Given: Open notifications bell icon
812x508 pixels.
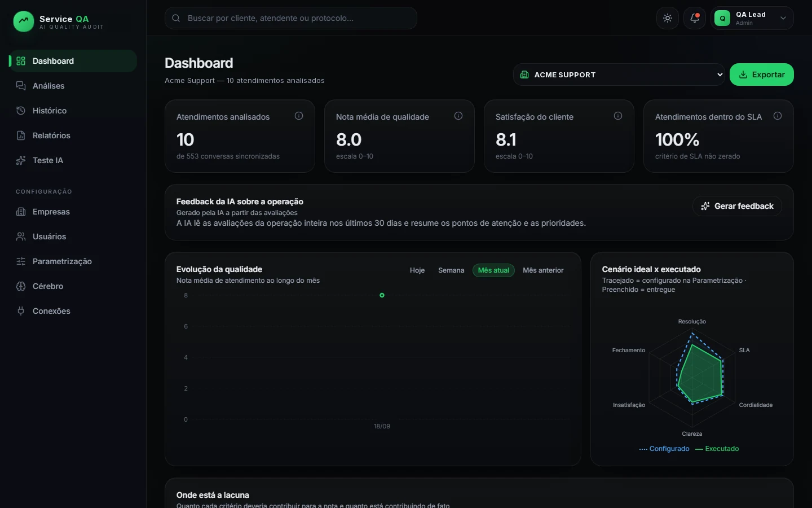Looking at the screenshot, I should click(695, 18).
